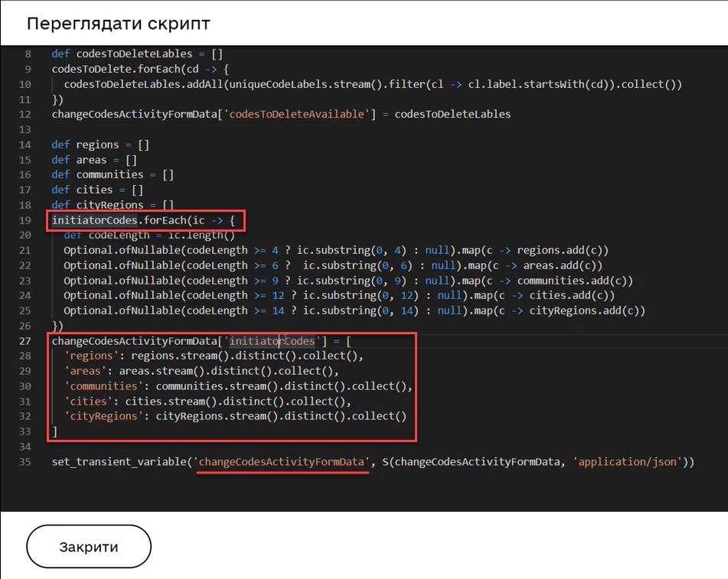Click 'def communities = []' line

[113, 175]
